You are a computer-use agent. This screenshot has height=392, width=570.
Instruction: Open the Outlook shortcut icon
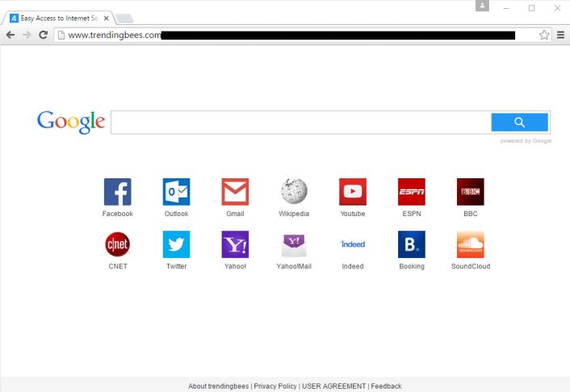click(176, 192)
